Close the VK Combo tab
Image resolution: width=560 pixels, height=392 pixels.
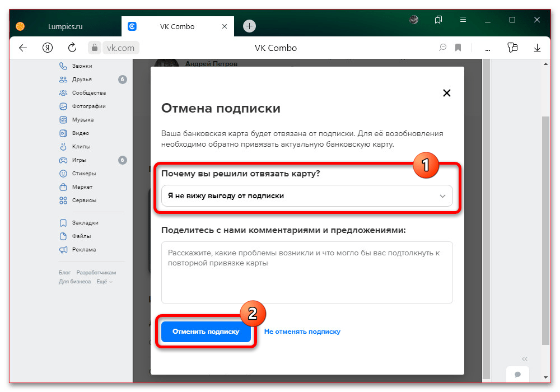pyautogui.click(x=225, y=26)
